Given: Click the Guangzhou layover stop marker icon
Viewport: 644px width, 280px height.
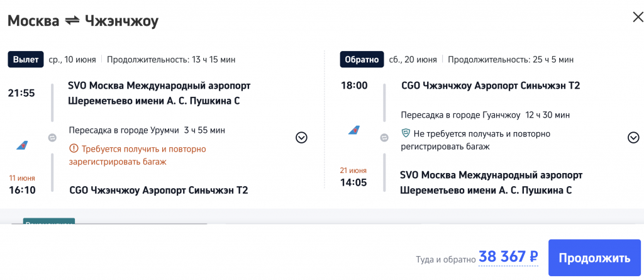Looking at the screenshot, I should (384, 138).
